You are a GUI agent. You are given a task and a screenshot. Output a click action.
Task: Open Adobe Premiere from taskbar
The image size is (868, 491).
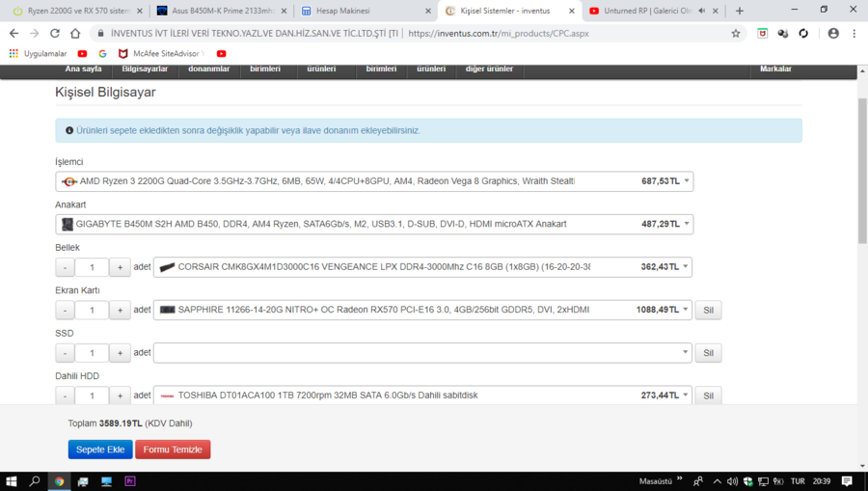click(x=130, y=481)
